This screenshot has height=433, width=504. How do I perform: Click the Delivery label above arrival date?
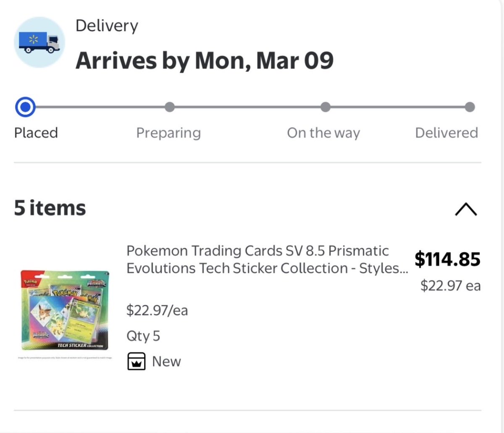click(x=107, y=26)
